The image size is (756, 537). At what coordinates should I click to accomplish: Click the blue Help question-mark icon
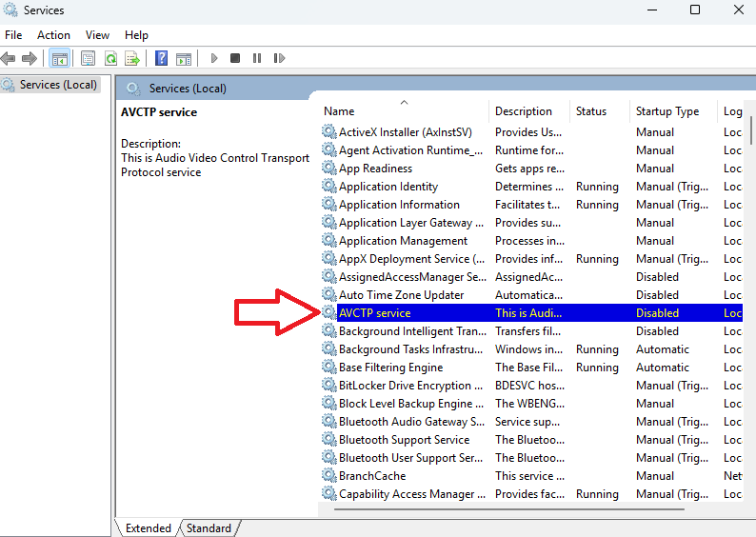(x=162, y=58)
